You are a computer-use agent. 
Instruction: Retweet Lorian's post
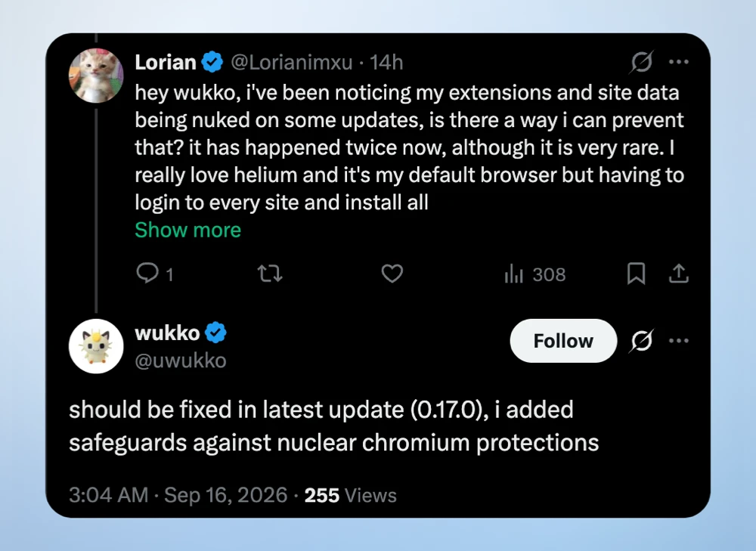pos(270,274)
